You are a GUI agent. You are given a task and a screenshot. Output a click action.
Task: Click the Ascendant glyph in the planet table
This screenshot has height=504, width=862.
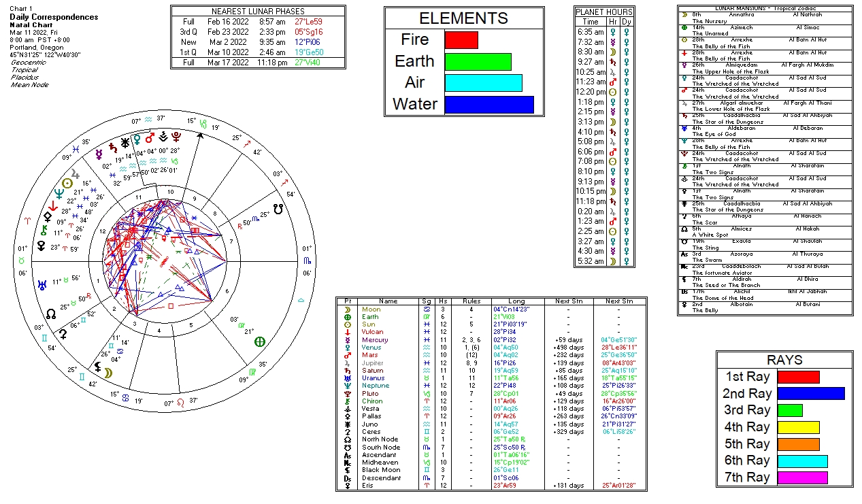point(347,455)
